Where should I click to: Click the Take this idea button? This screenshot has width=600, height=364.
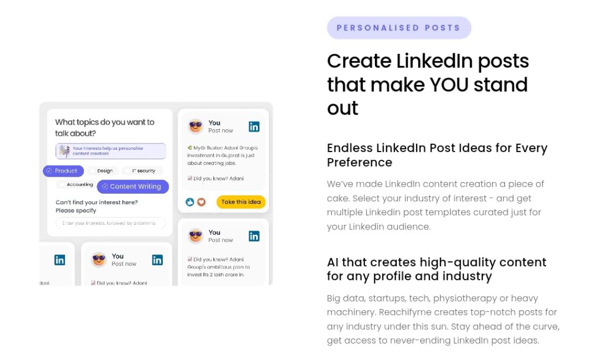[x=240, y=201]
